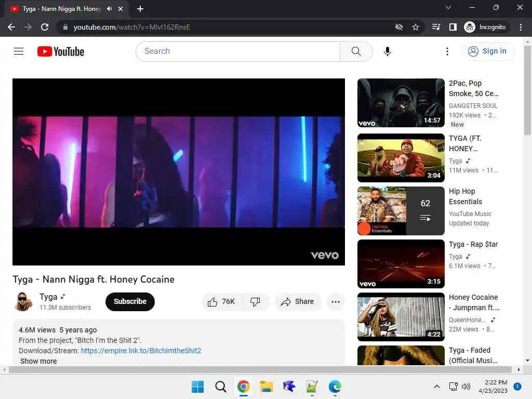Click the vertical page scrollbar
Viewport: 532px width, 399px height.
527,90
